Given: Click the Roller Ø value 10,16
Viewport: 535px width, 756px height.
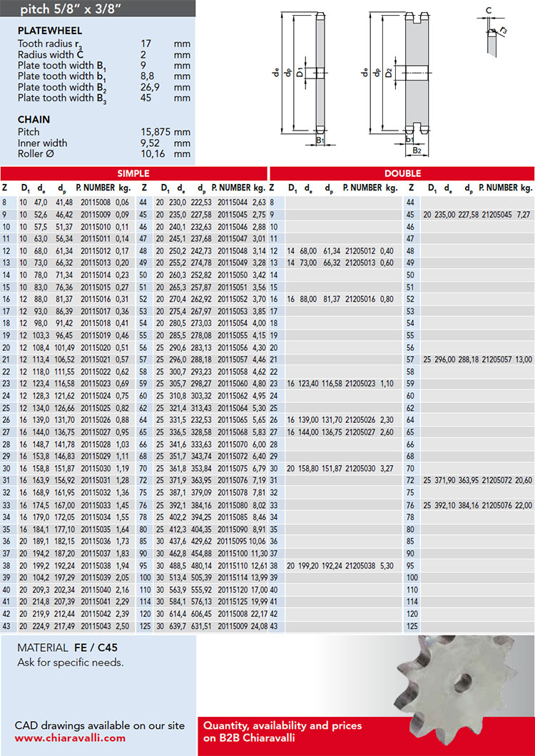Looking at the screenshot, I should (152, 154).
